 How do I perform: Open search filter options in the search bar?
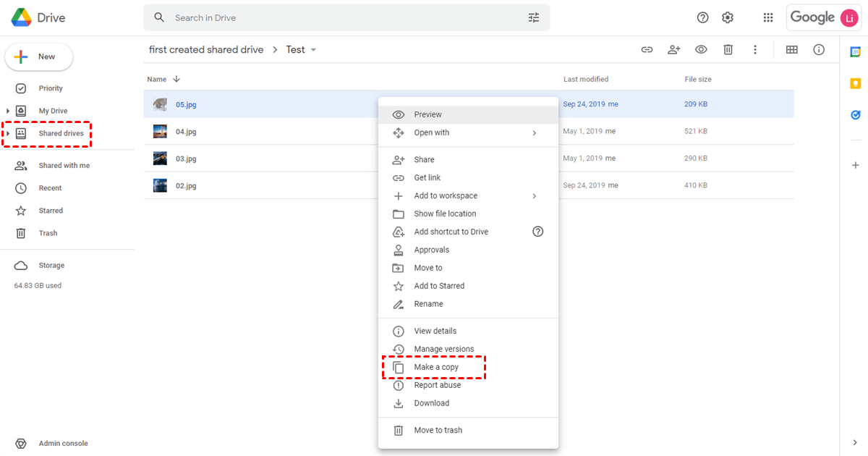coord(534,17)
